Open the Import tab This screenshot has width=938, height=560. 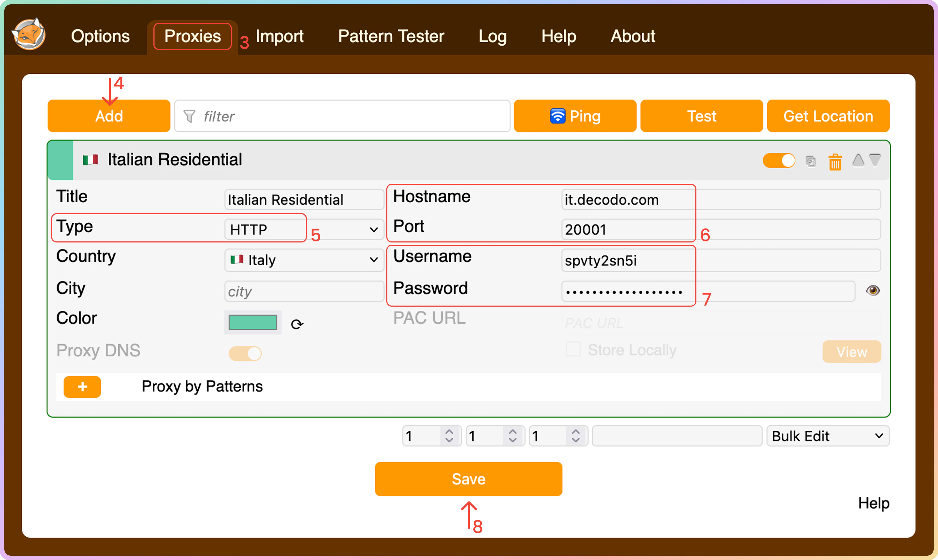click(279, 36)
